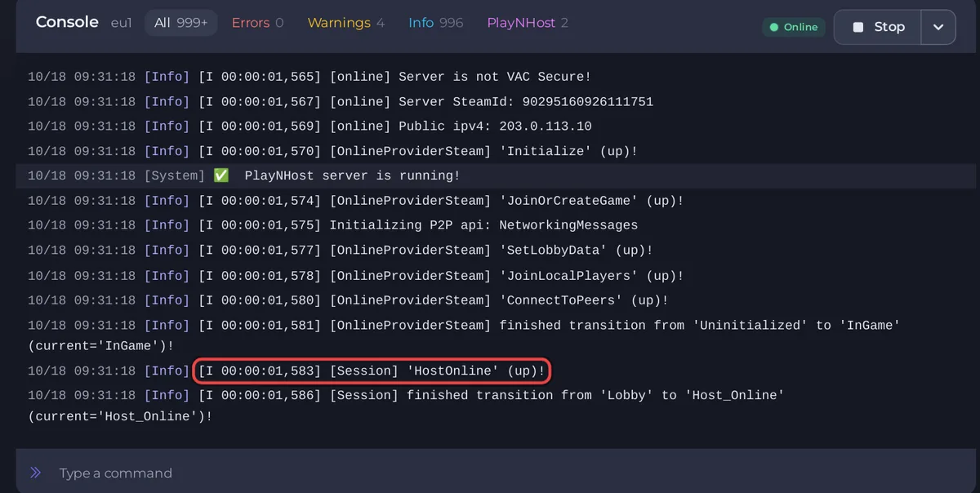The width and height of the screenshot is (980, 493).
Task: Click the Stop server button
Action: [x=878, y=27]
